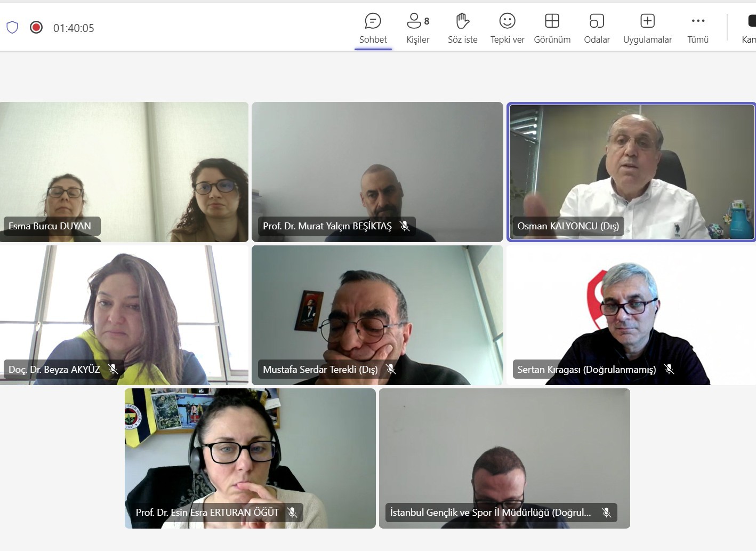
Task: Open the Sohbet chat panel
Action: click(373, 29)
